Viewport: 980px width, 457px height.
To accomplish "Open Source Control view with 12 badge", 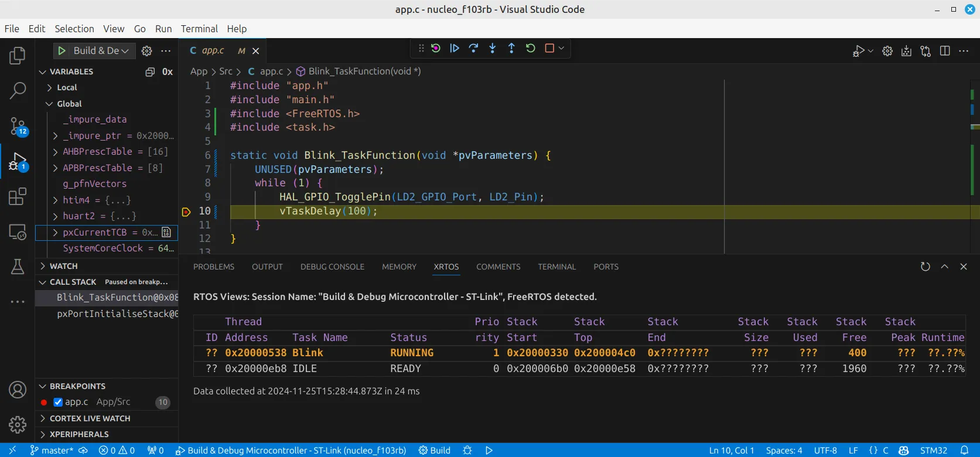I will (x=18, y=126).
